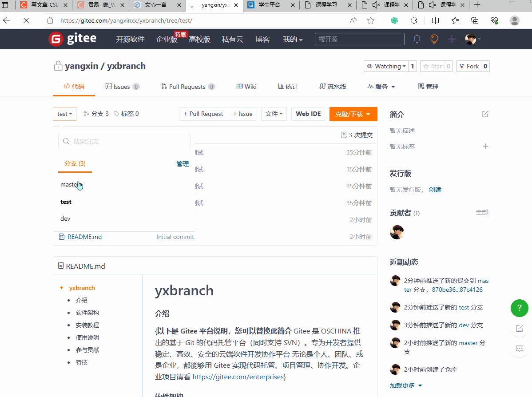This screenshot has height=397, width=532.
Task: Select the test branch in list
Action: point(124,202)
